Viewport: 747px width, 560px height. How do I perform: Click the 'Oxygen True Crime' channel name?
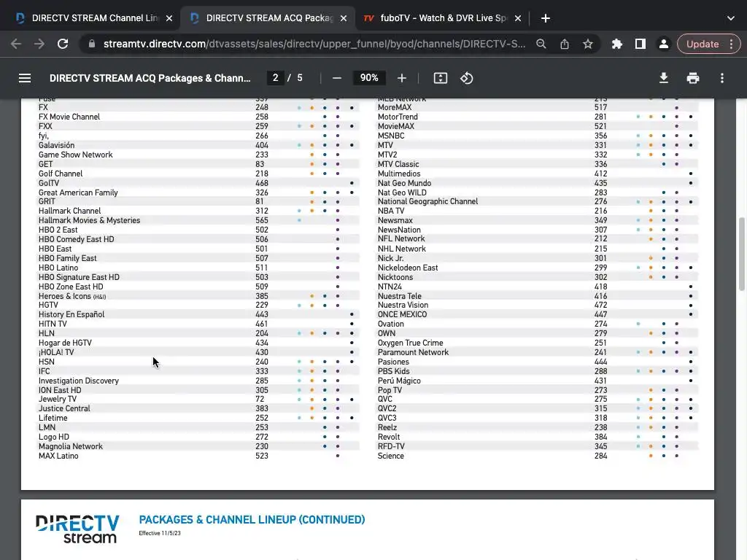(x=410, y=343)
